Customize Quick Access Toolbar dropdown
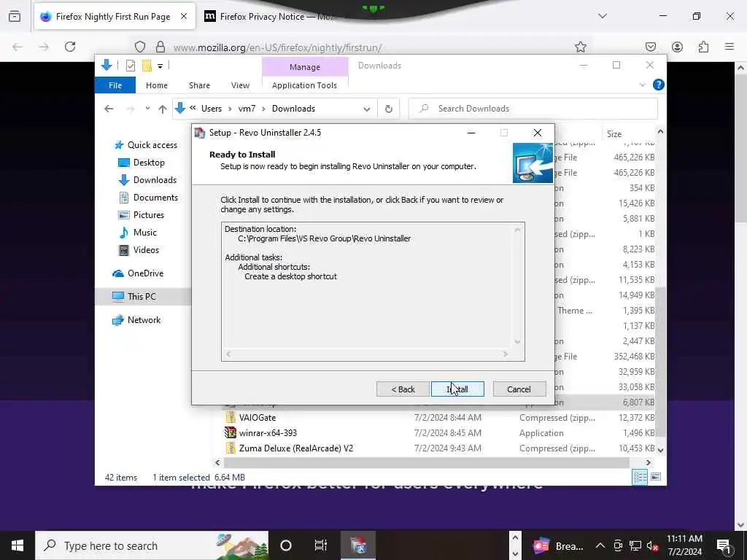This screenshot has width=747, height=560. point(160,66)
